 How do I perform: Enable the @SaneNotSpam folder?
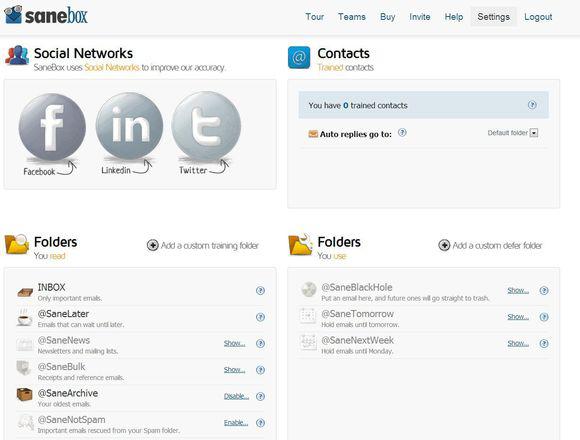coord(236,423)
